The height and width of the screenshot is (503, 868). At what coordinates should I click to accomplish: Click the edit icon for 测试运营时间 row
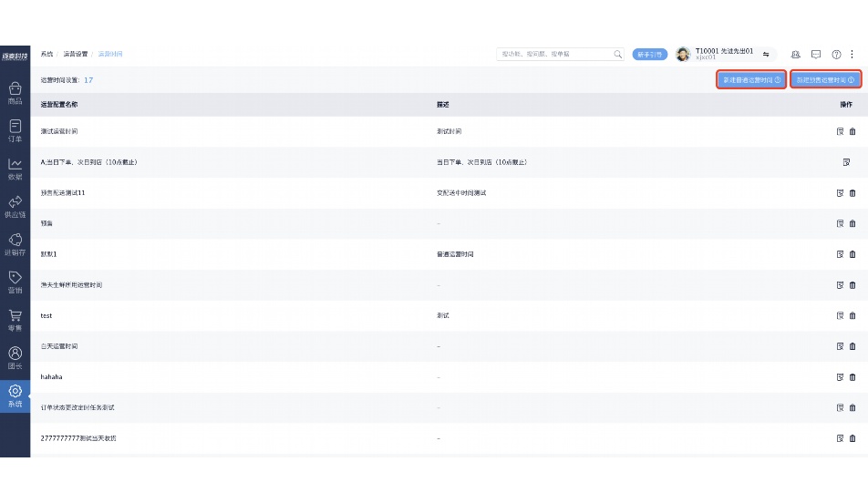coord(840,131)
